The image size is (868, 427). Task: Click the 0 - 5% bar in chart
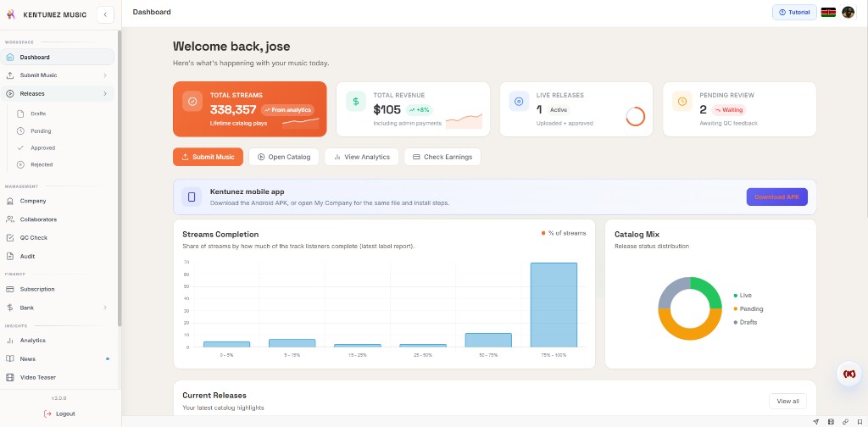[x=226, y=344]
